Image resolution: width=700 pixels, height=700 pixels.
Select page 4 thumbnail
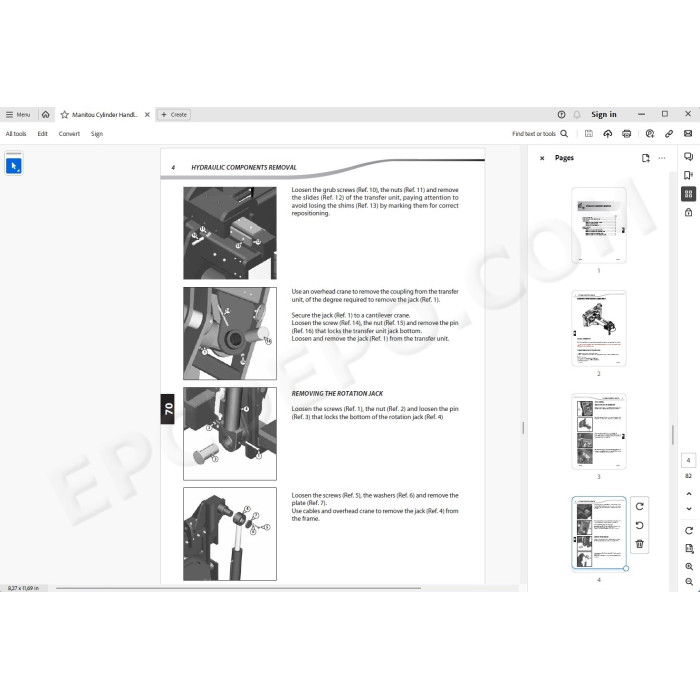(599, 533)
